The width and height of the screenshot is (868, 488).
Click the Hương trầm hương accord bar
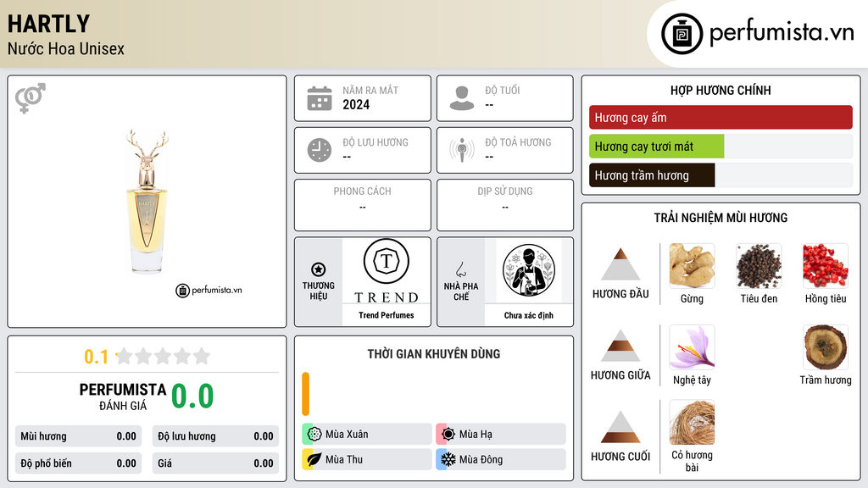[x=721, y=175]
